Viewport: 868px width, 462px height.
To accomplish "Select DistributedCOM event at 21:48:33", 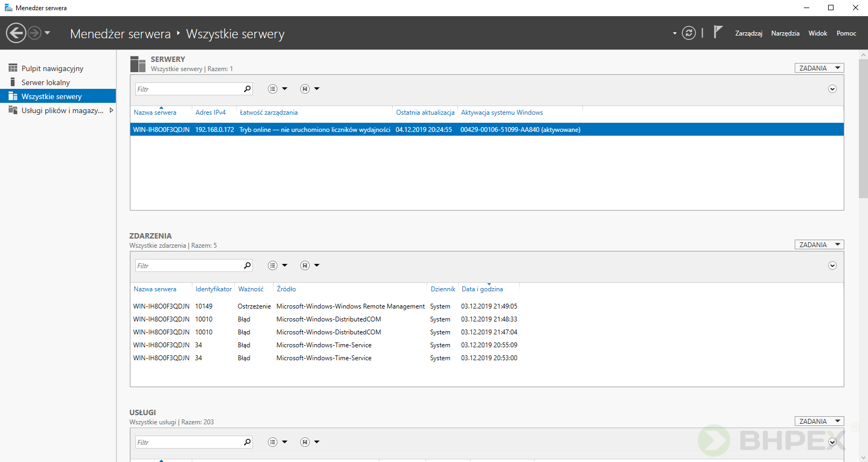I will pos(487,319).
